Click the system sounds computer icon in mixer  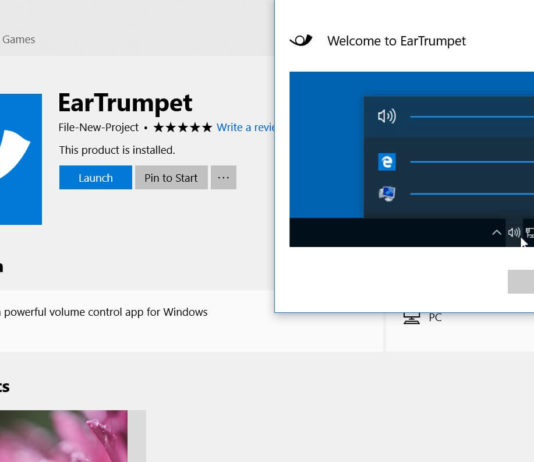(387, 194)
